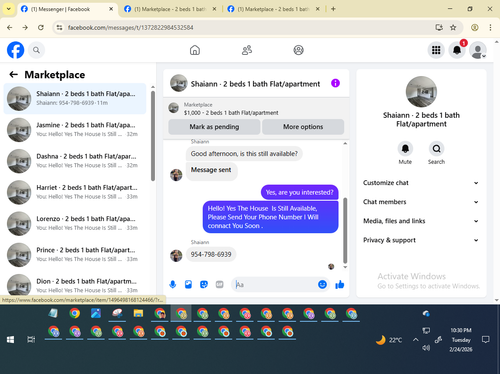The width and height of the screenshot is (500, 374).
Task: Switch to the third Marketplace browser tab
Action: 273,9
